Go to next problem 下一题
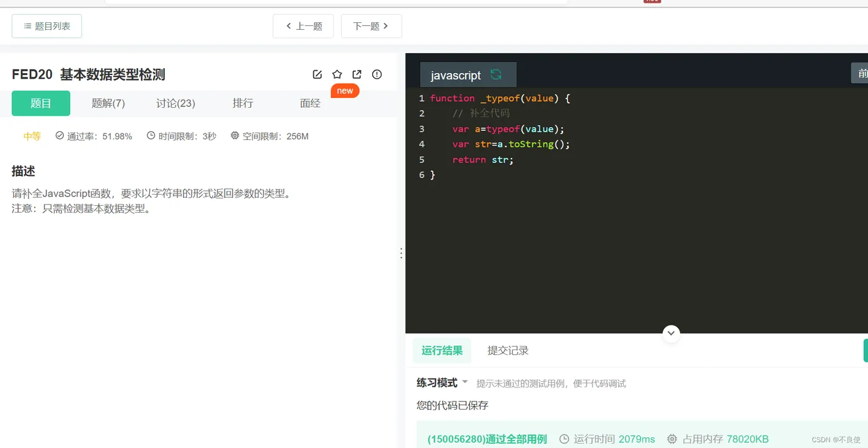The width and height of the screenshot is (868, 448). click(x=371, y=26)
